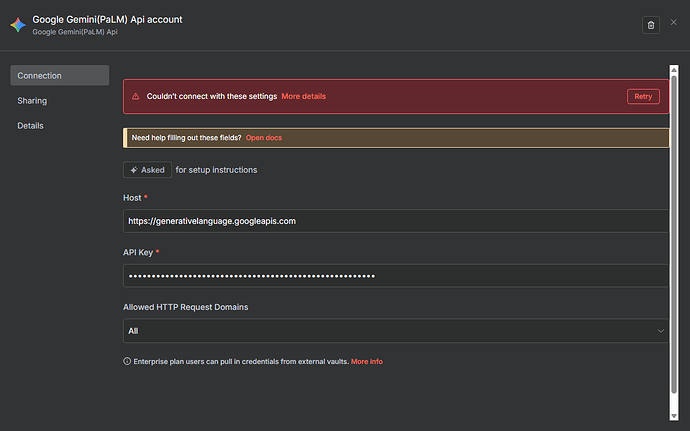The width and height of the screenshot is (690, 431).
Task: Delete the credential with trash icon
Action: pos(651,25)
